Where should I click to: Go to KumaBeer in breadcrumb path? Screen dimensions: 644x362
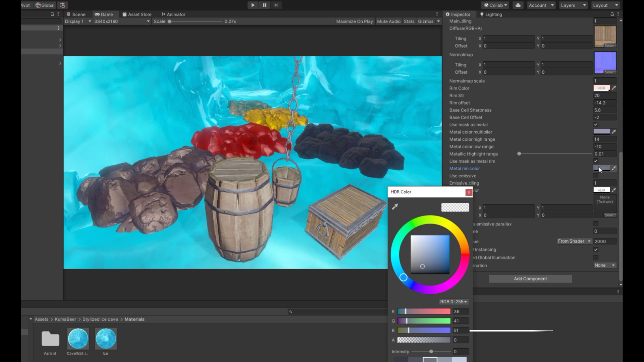pos(65,319)
